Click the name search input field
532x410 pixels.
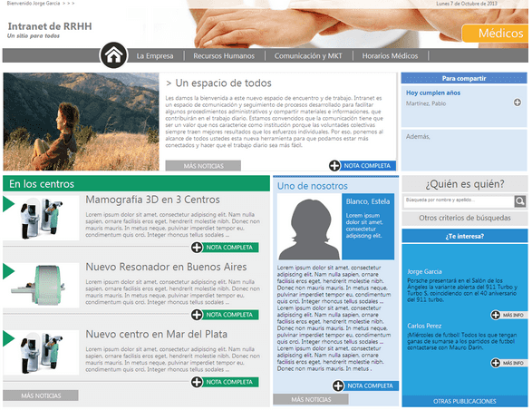(x=459, y=201)
